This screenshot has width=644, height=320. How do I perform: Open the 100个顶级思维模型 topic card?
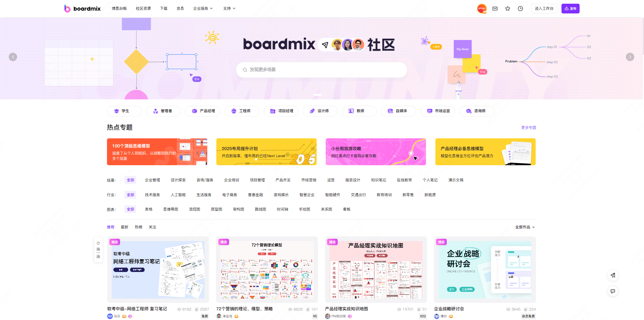tap(157, 152)
